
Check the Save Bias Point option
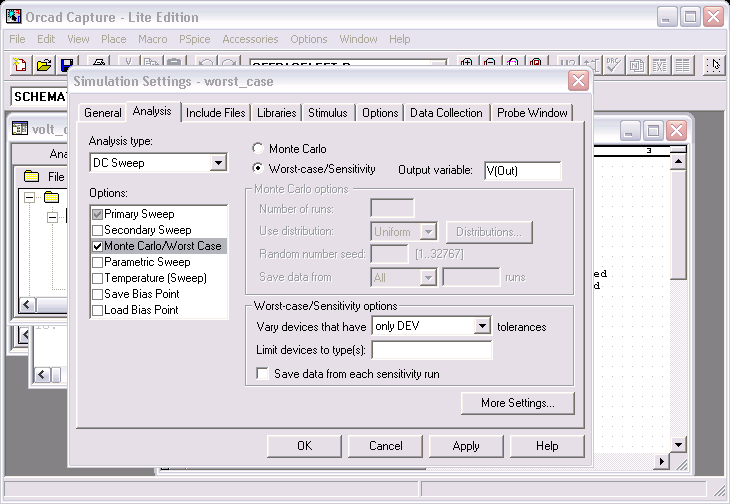[x=97, y=294]
